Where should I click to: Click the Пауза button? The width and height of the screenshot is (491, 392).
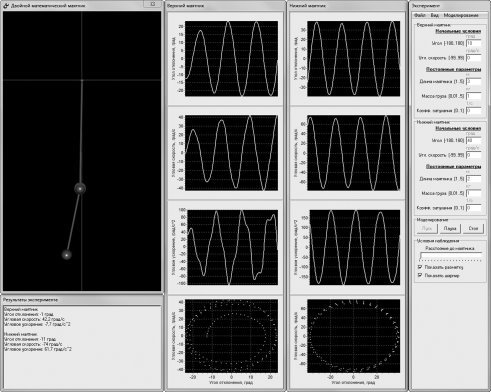point(450,228)
